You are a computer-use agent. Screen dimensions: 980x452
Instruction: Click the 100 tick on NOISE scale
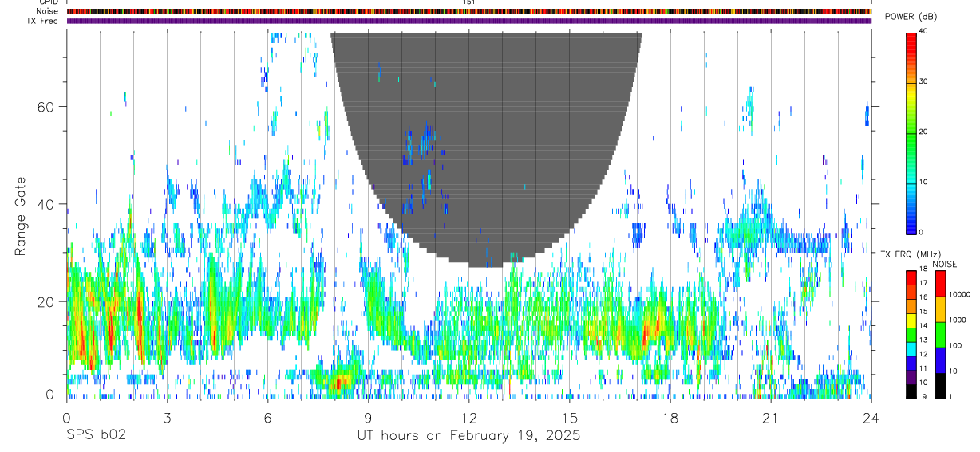coord(955,346)
